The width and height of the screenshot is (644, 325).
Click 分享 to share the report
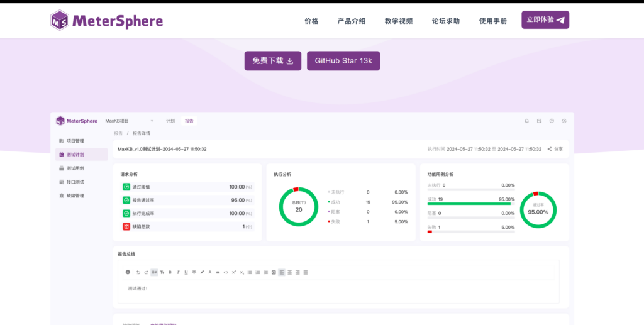tap(555, 150)
